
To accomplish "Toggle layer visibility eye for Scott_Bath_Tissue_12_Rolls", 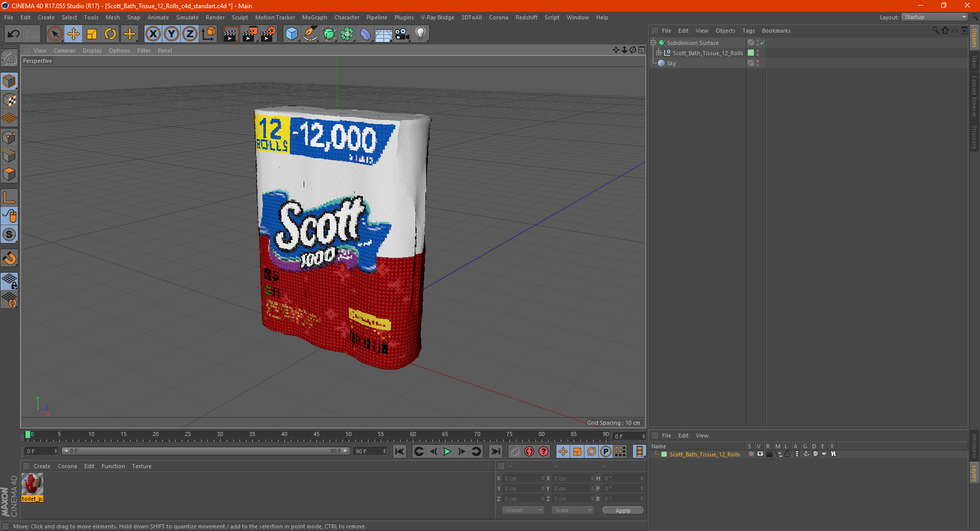I will (760, 454).
